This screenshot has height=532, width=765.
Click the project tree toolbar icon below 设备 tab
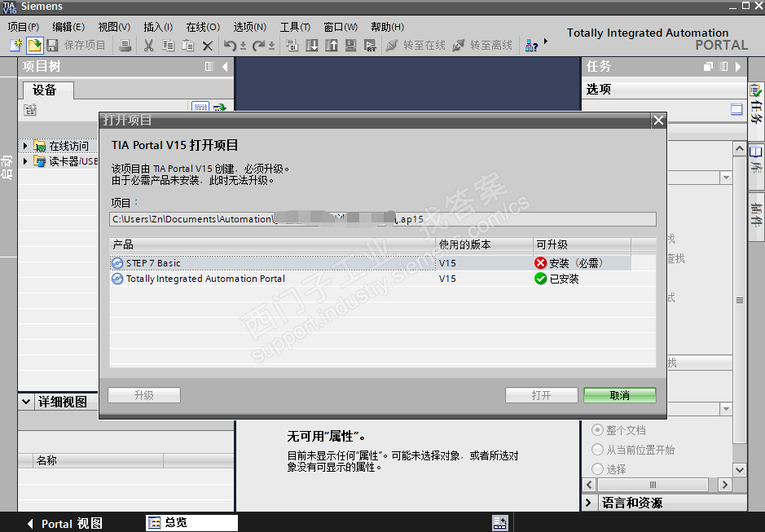[30, 110]
